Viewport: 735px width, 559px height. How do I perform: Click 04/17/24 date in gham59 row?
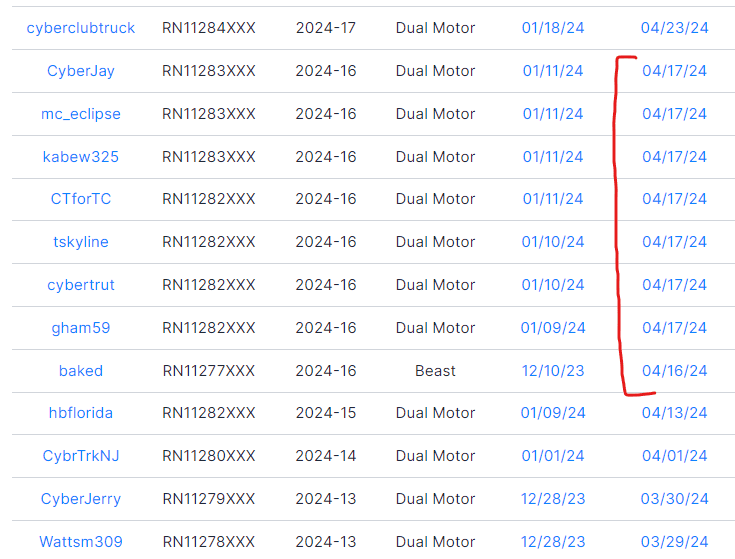tap(675, 328)
